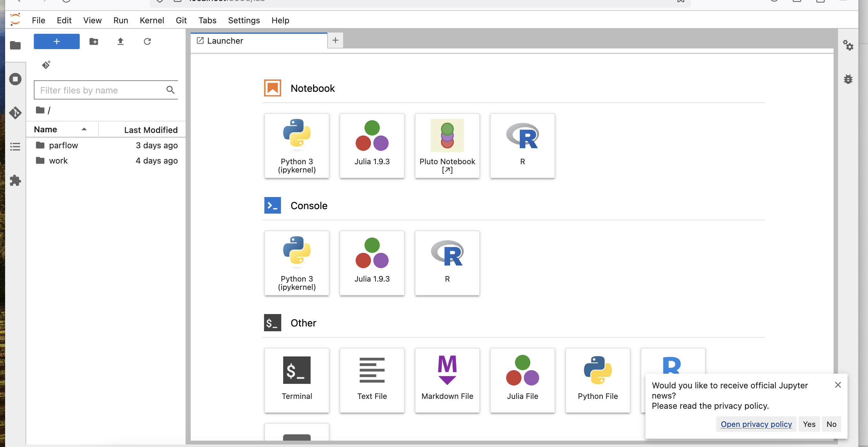Image resolution: width=868 pixels, height=447 pixels.
Task: Open the Kernel menu
Action: (x=152, y=20)
